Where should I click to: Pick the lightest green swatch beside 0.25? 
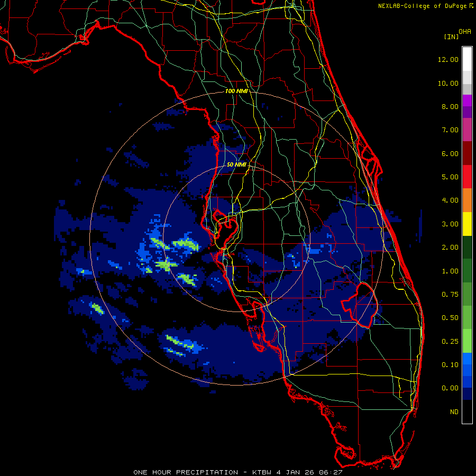pyautogui.click(x=467, y=341)
